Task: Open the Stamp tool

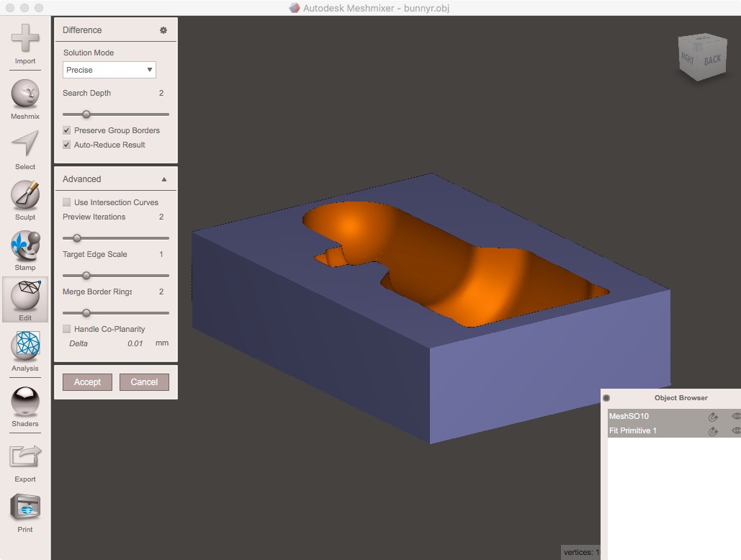Action: click(24, 248)
